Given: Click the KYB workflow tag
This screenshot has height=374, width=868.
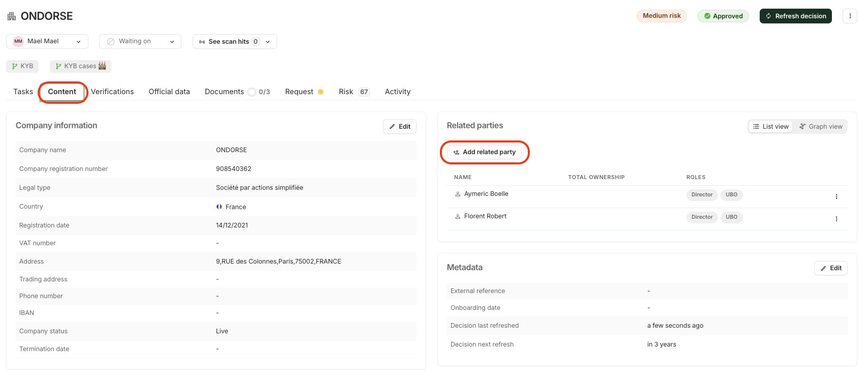Looking at the screenshot, I should [x=22, y=66].
